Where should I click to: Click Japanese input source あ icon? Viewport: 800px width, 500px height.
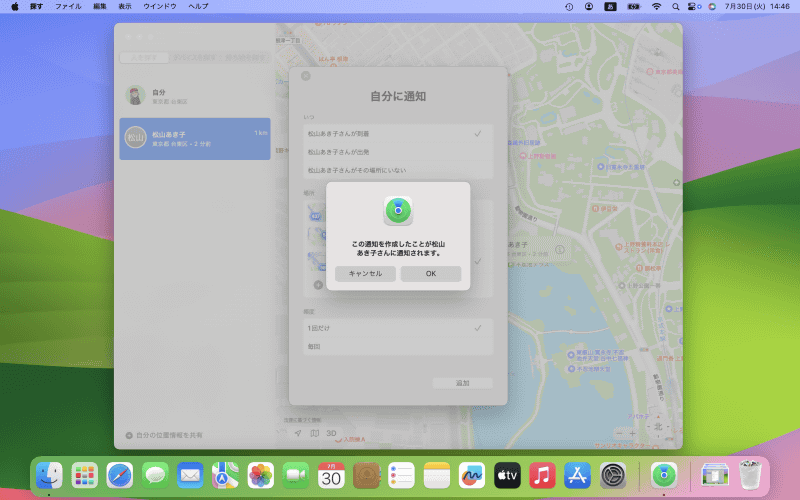tap(611, 7)
